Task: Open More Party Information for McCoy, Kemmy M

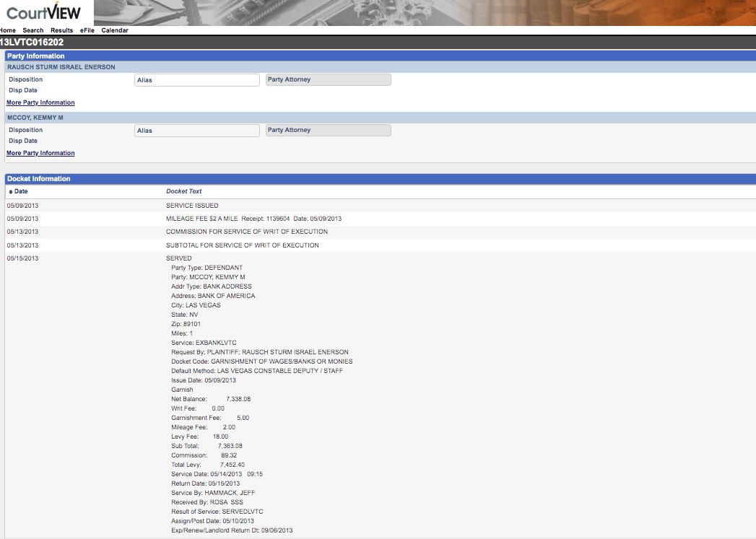Action: pos(40,153)
